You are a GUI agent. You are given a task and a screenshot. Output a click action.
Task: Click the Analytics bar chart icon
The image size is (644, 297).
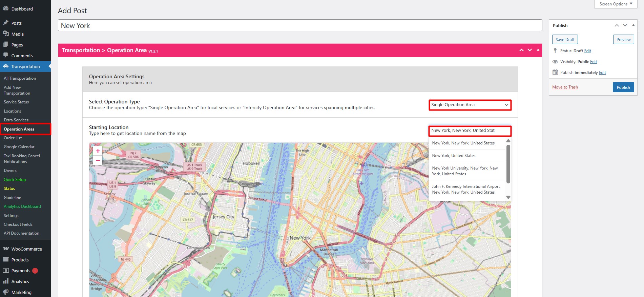6,281
